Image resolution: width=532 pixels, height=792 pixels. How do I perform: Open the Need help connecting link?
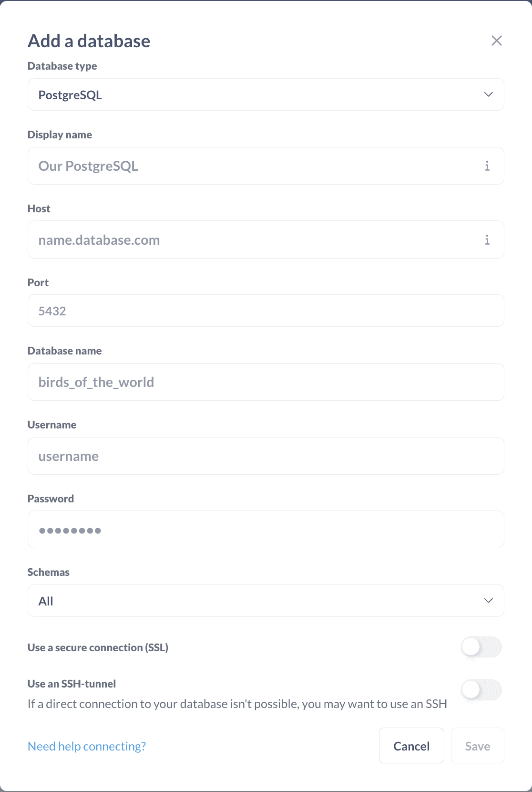[87, 746]
